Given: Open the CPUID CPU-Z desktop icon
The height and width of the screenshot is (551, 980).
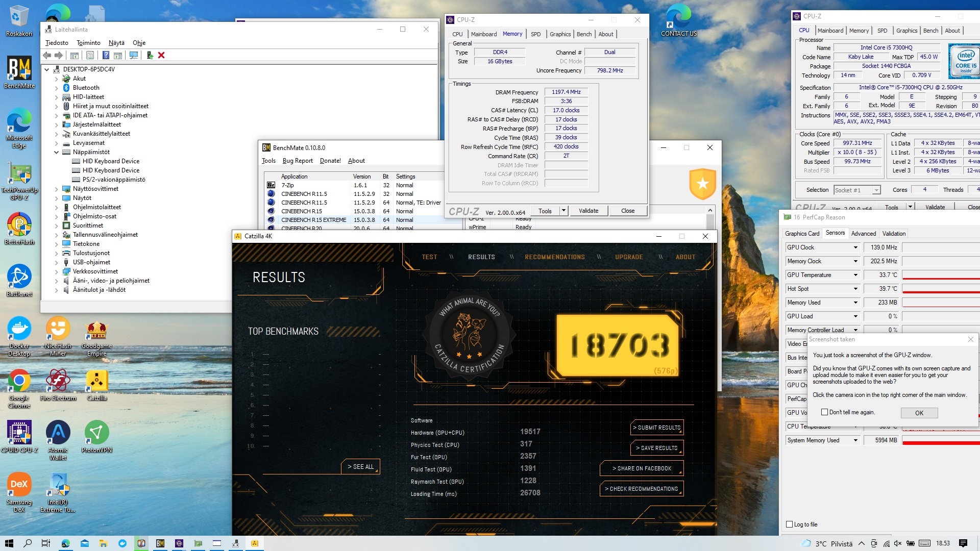Looking at the screenshot, I should coord(19,437).
